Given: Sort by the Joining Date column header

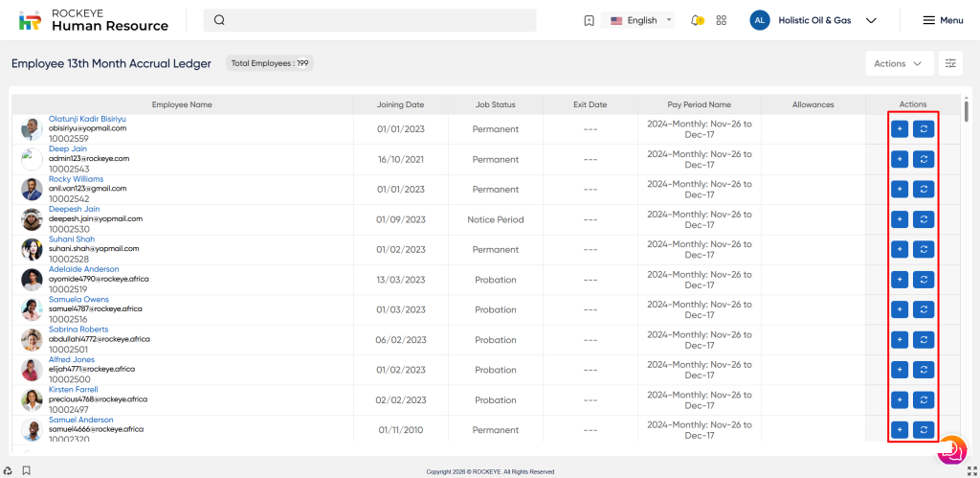Looking at the screenshot, I should coord(400,104).
